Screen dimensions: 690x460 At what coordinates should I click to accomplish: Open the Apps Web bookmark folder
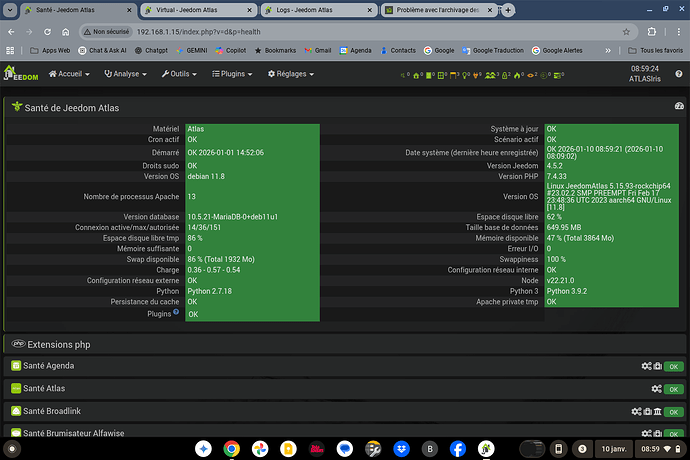coord(50,51)
